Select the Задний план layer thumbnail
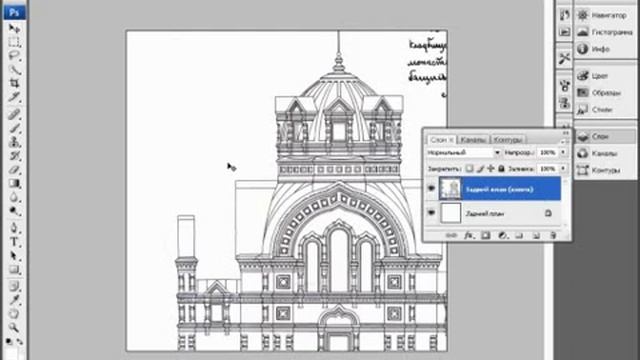Screen dimensions: 640x360 [450, 213]
